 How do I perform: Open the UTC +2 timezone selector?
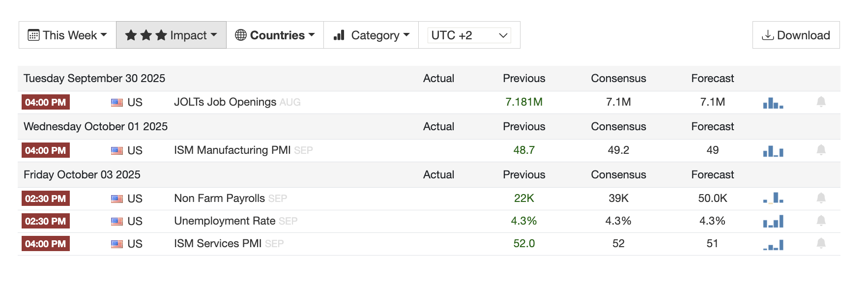pyautogui.click(x=469, y=35)
